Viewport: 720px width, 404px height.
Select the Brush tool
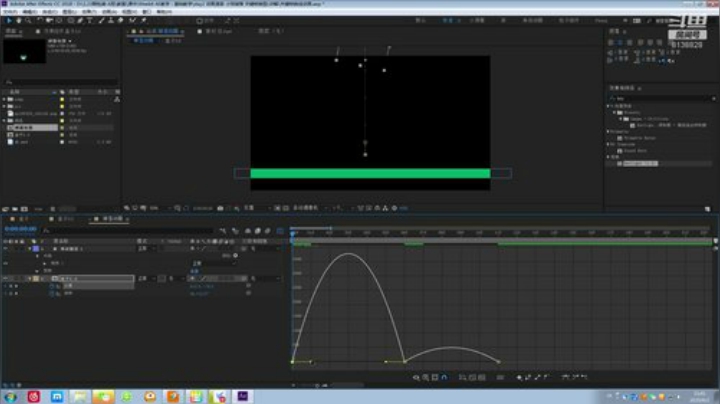(101, 21)
